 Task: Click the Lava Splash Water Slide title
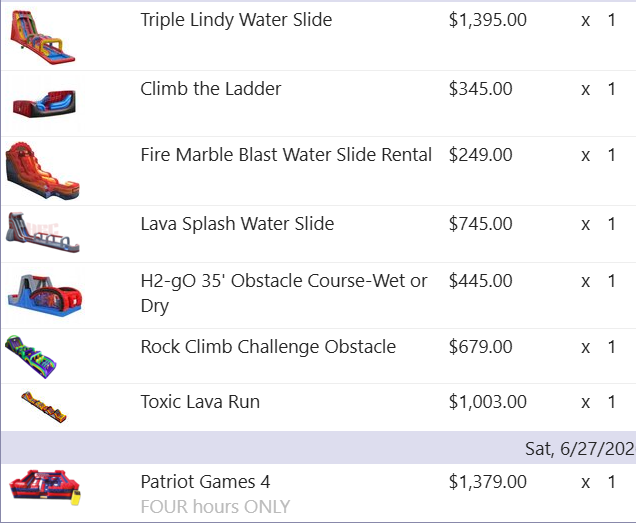click(x=237, y=224)
